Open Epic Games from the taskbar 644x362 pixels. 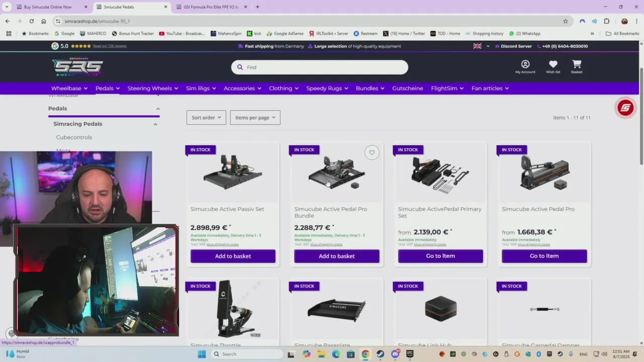(410, 354)
